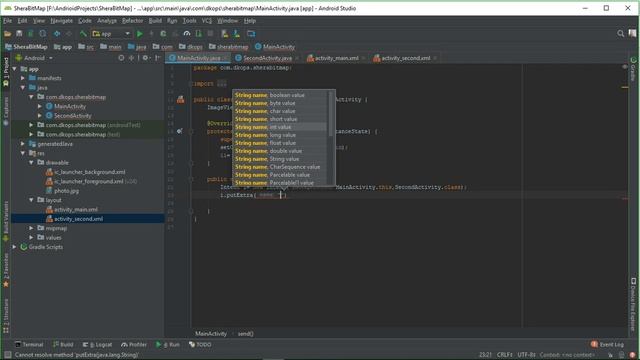Image resolution: width=640 pixels, height=360 pixels.
Task: Click the CRLF line separator indicator
Action: 504,354
